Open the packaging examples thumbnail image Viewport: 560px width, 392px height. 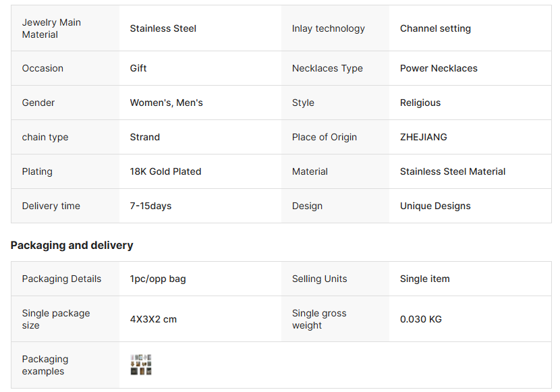coord(141,365)
